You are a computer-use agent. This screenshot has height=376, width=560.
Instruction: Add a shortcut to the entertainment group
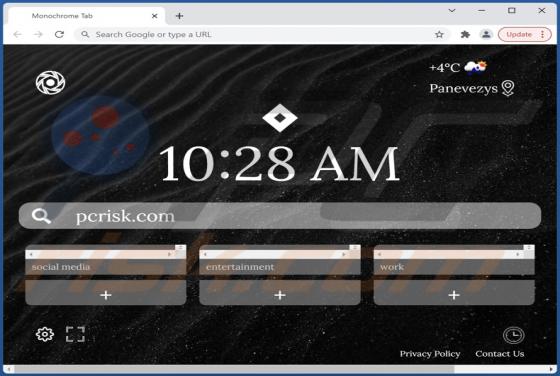(280, 295)
